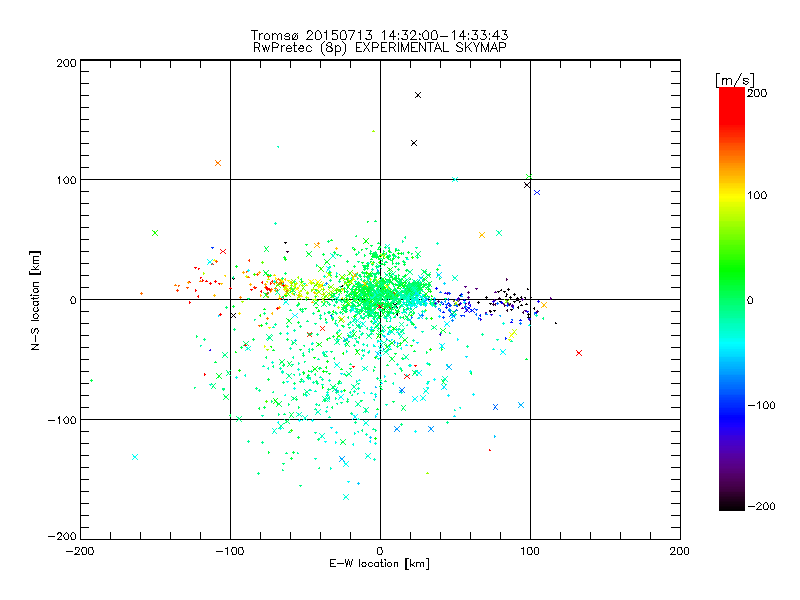Viewport: 800px width, 600px height.
Task: Click the N-S axis tick label "100"
Action: [x=66, y=180]
